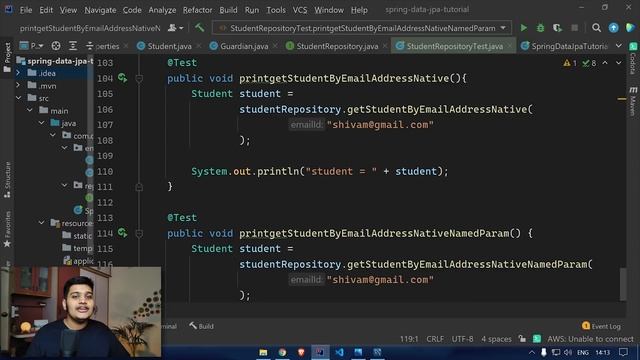Expand the .mvn folder

pyautogui.click(x=18, y=86)
